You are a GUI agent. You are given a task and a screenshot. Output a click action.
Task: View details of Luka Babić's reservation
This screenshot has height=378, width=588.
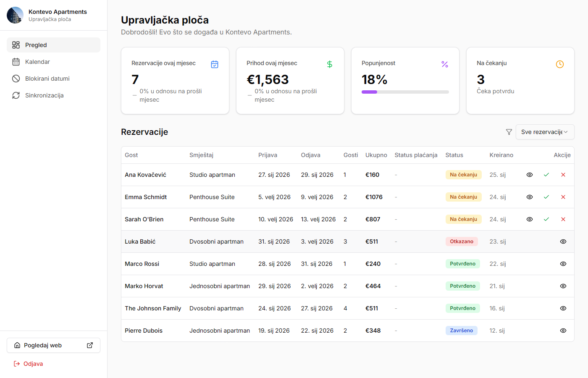tap(563, 241)
